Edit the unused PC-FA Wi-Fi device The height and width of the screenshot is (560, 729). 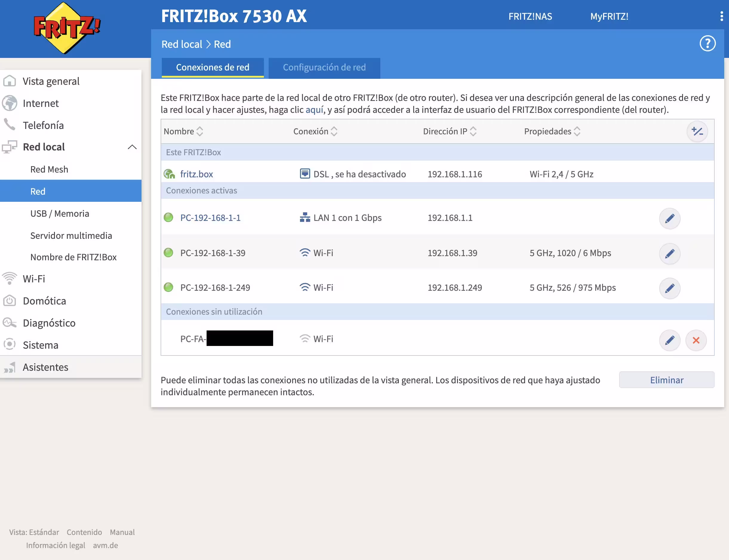[669, 340]
